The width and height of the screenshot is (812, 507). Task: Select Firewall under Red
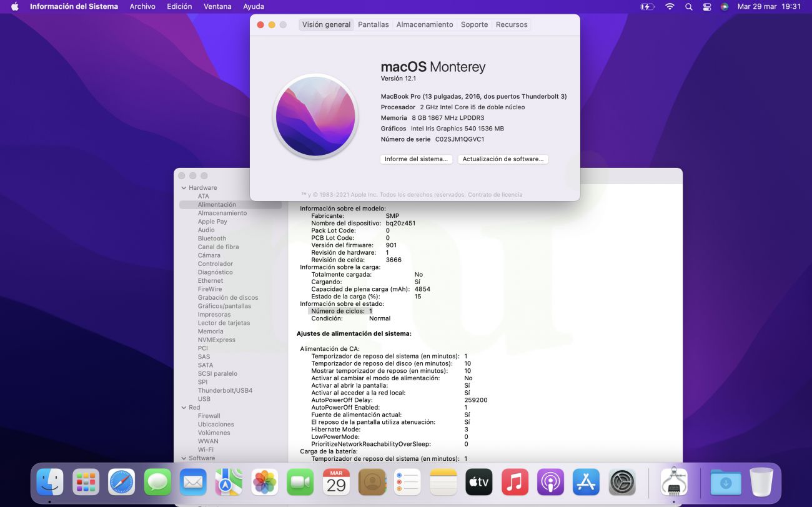[209, 416]
